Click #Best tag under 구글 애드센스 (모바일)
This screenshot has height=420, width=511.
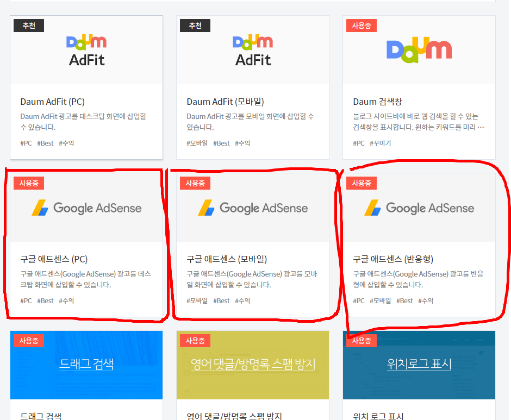222,301
